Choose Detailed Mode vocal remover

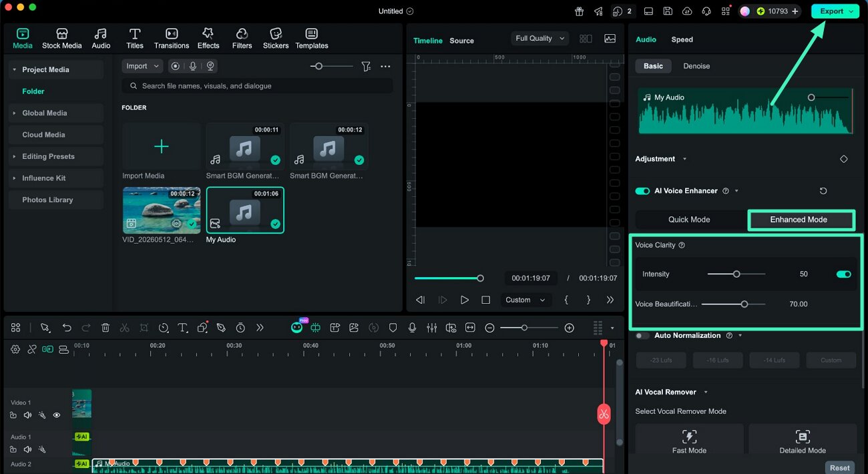(x=803, y=440)
